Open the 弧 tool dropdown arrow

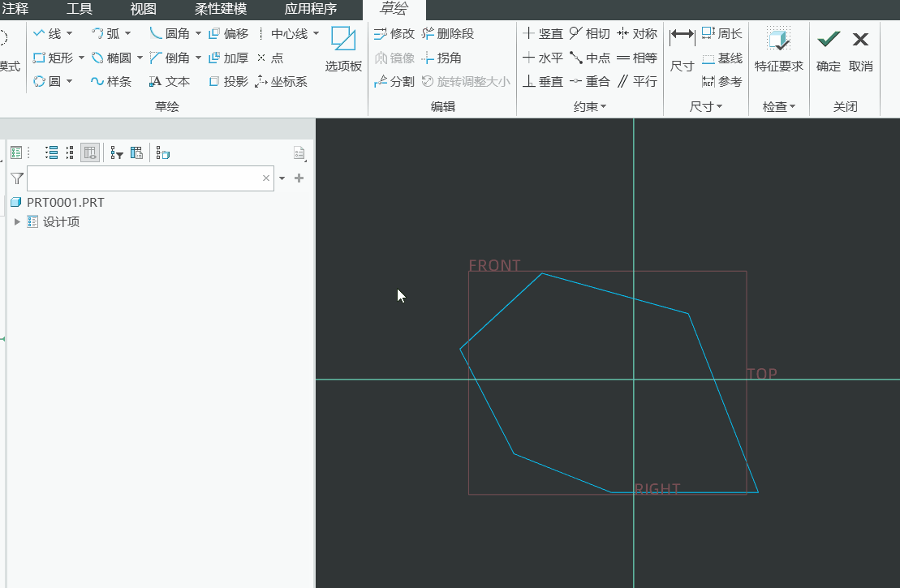(127, 34)
